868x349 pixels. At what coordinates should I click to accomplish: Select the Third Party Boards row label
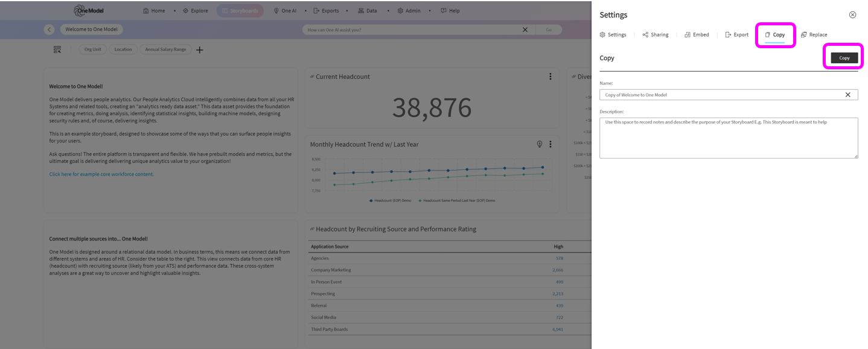tap(330, 329)
